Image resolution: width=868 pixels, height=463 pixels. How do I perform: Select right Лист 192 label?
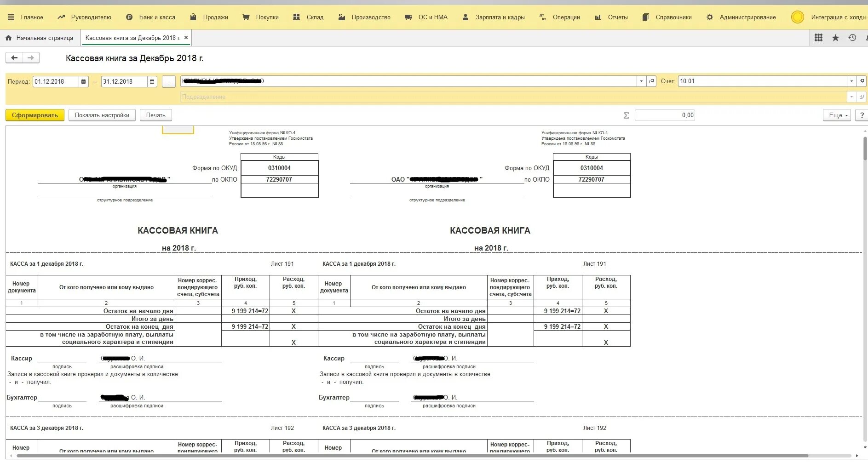coord(595,428)
